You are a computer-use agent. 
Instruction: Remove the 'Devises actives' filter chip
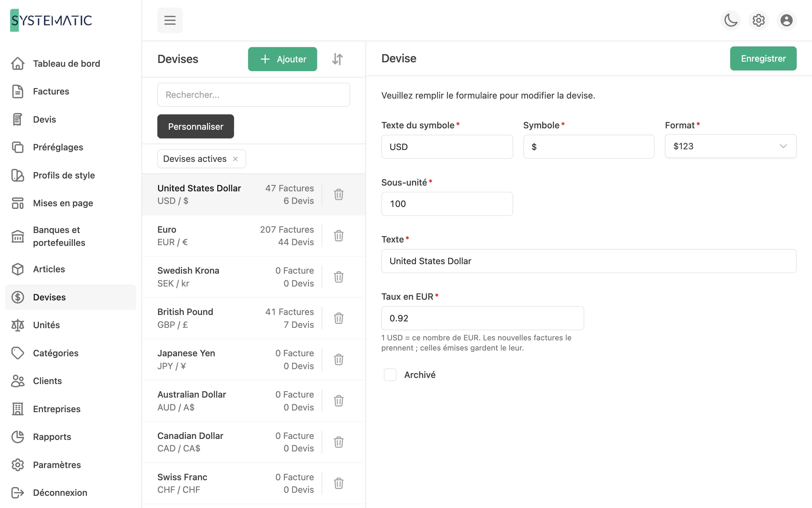[235, 159]
